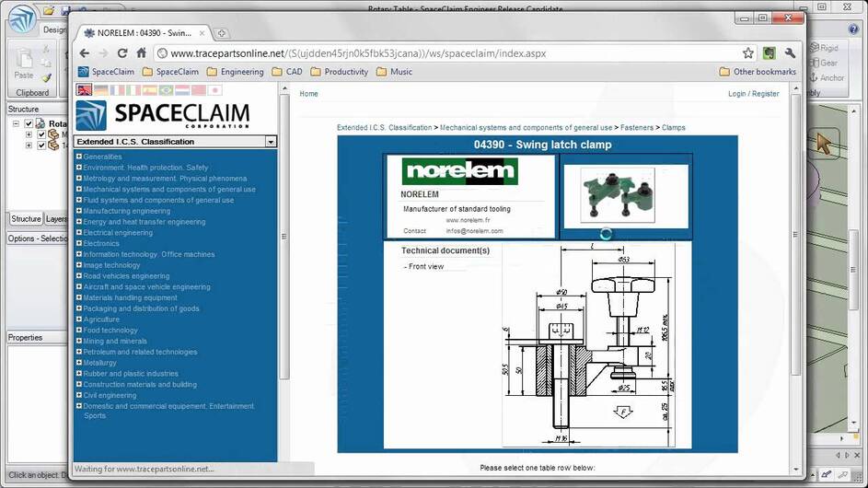Select Rigid in the SpaceClaim assembly ribbon
The width and height of the screenshot is (868, 488).
tap(824, 48)
